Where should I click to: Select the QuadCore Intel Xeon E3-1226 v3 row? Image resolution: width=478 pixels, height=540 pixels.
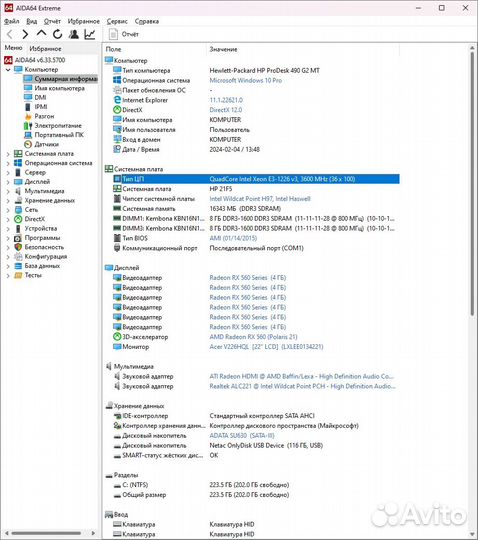pos(256,179)
